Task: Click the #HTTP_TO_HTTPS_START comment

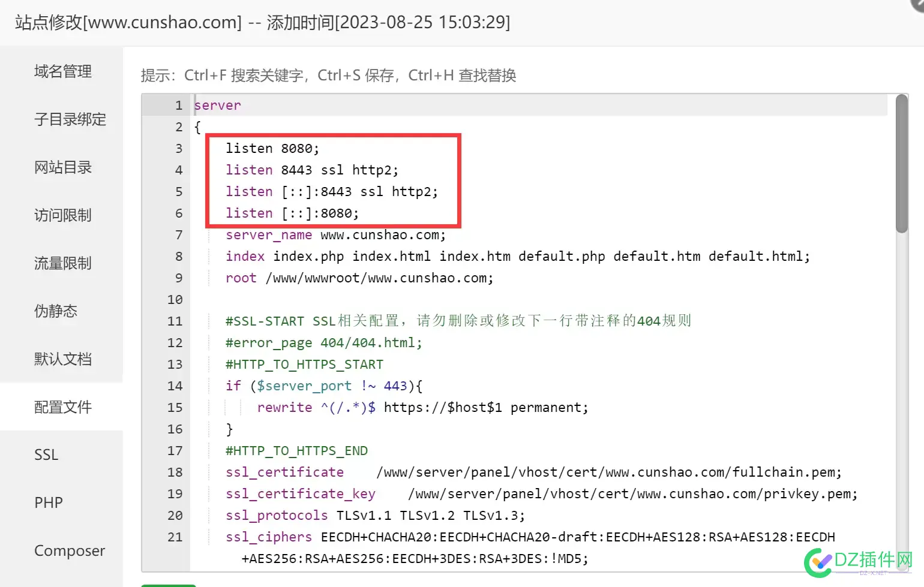Action: click(304, 365)
